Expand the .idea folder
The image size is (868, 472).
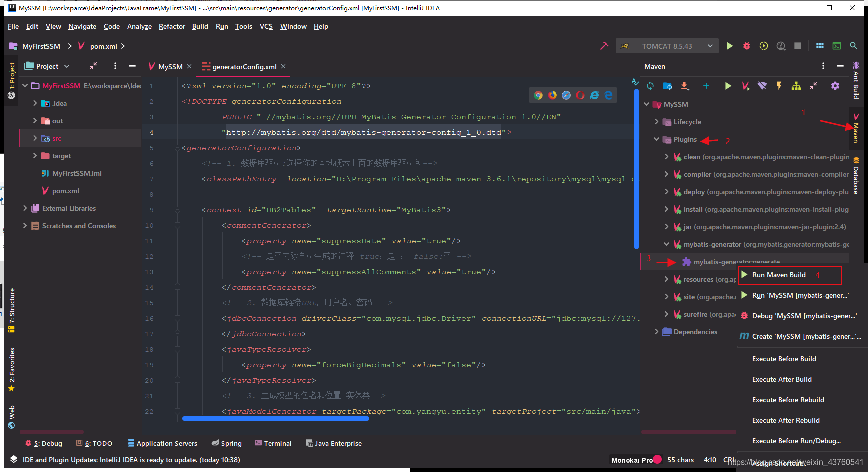(x=35, y=103)
